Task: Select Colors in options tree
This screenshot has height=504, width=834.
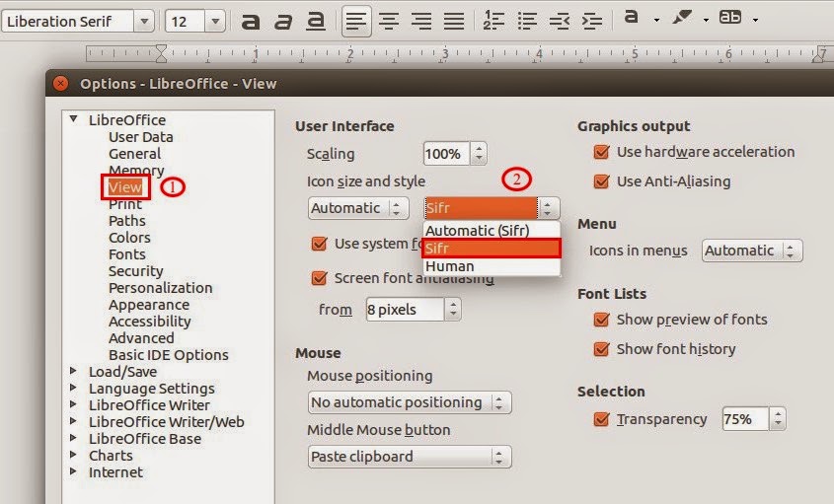Action: click(x=129, y=238)
